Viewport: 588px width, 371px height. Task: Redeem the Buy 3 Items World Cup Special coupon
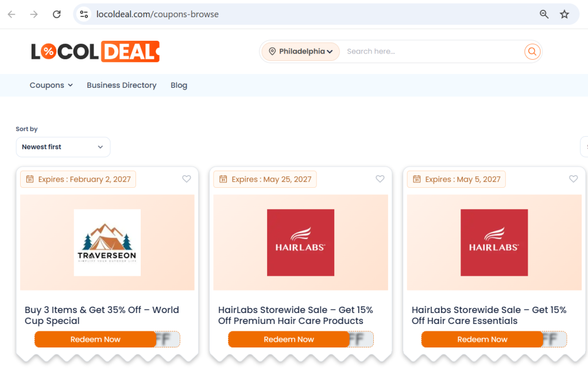(95, 339)
